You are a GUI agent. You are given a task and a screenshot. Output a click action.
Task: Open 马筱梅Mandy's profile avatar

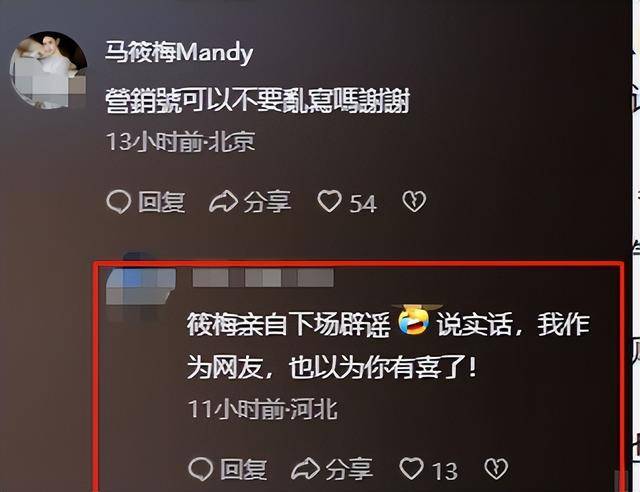(x=48, y=70)
